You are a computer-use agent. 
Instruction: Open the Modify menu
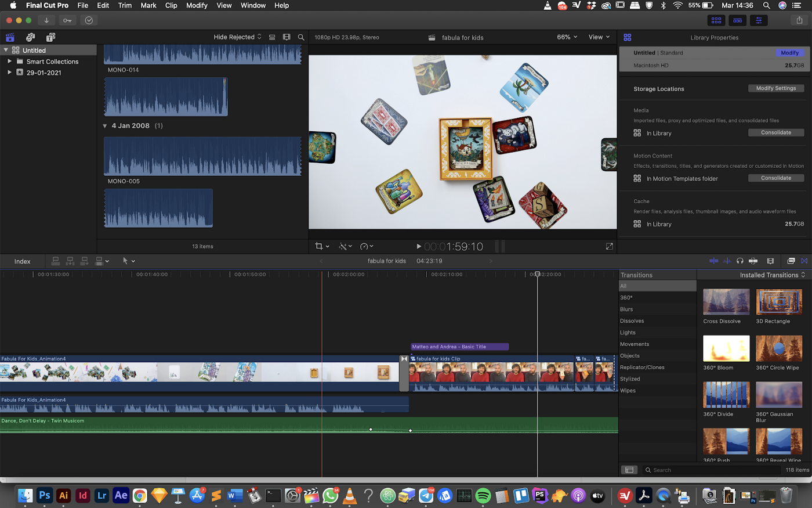point(197,5)
